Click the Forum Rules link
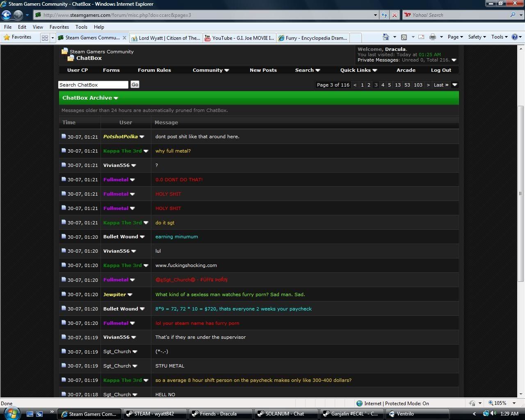Image resolution: width=525 pixels, height=420 pixels. (x=154, y=70)
